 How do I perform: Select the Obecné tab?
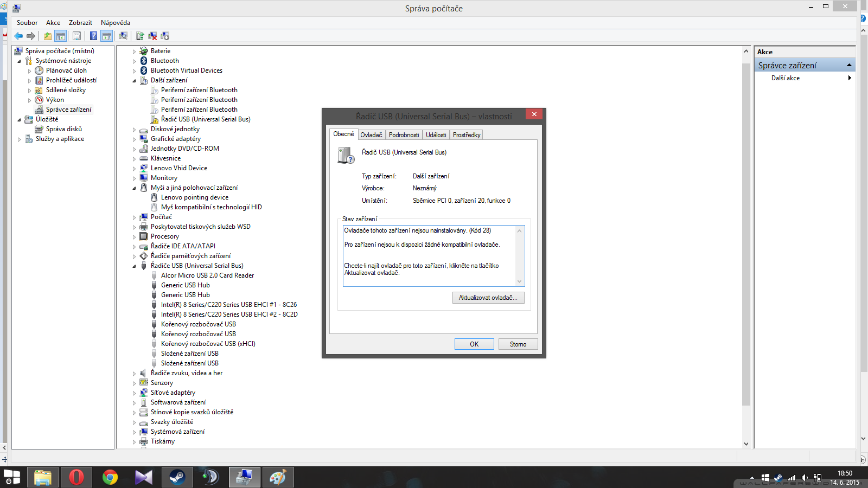click(x=343, y=134)
